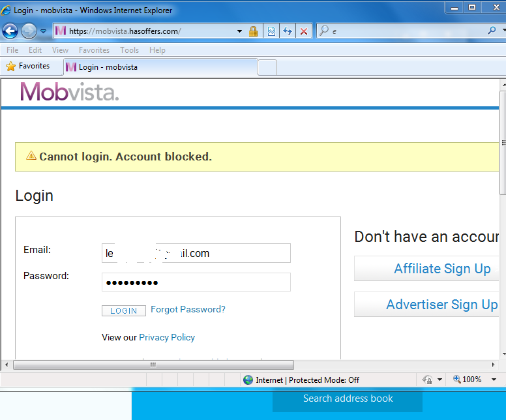Open the Favorites menu
This screenshot has width=506, height=420.
point(95,50)
